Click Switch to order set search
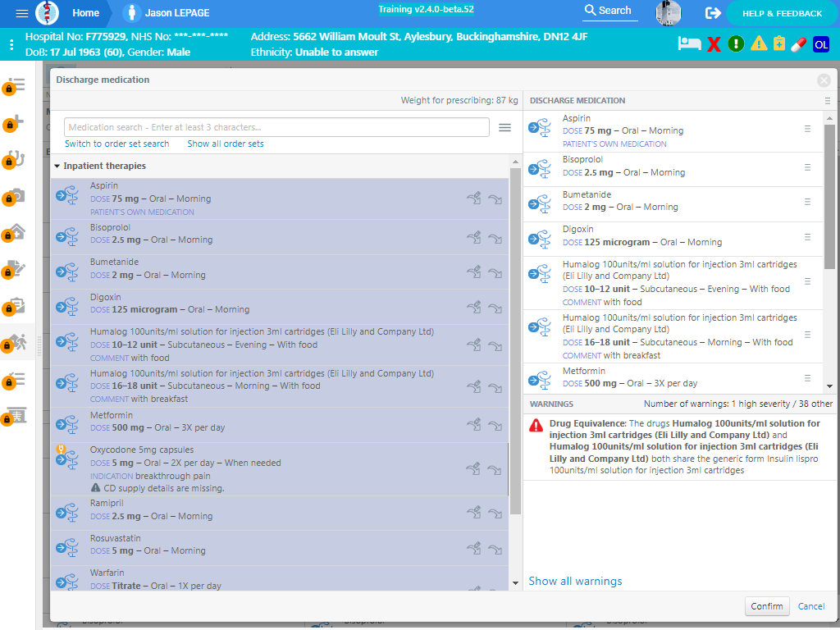This screenshot has height=630, width=840. pos(116,144)
